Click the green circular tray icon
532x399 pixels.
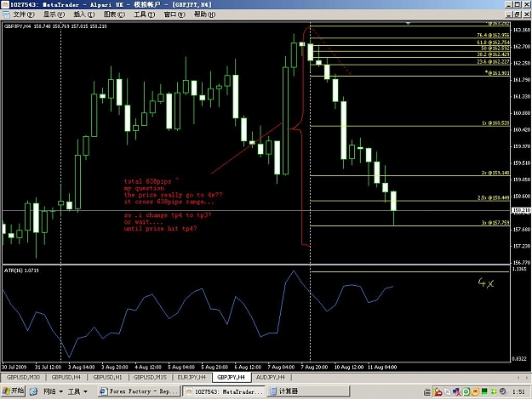tap(466, 392)
